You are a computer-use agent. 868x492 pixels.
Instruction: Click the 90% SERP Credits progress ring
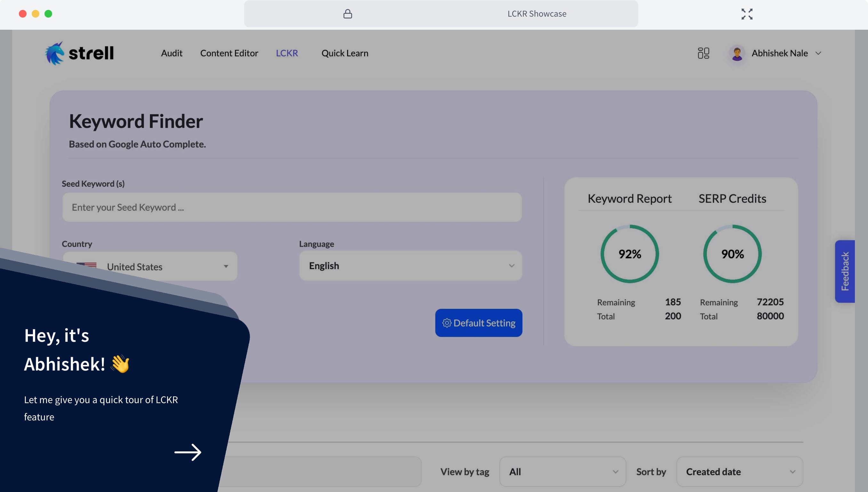(732, 254)
